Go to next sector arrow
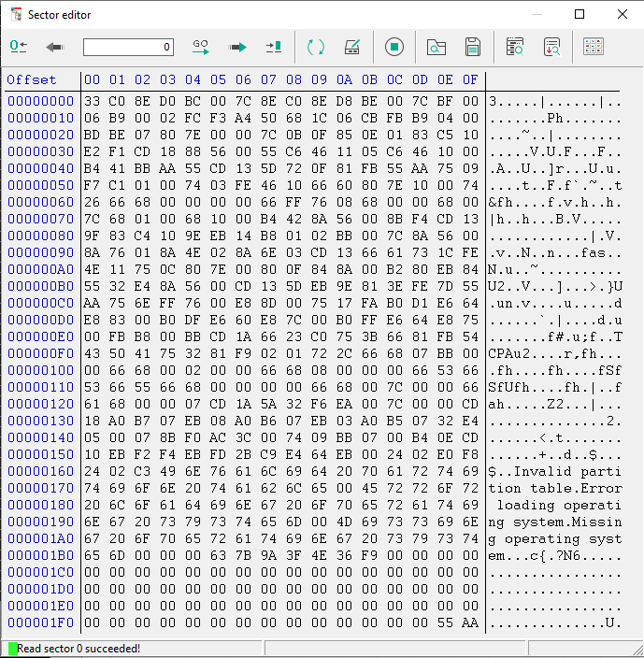The width and height of the screenshot is (644, 658). 237,47
